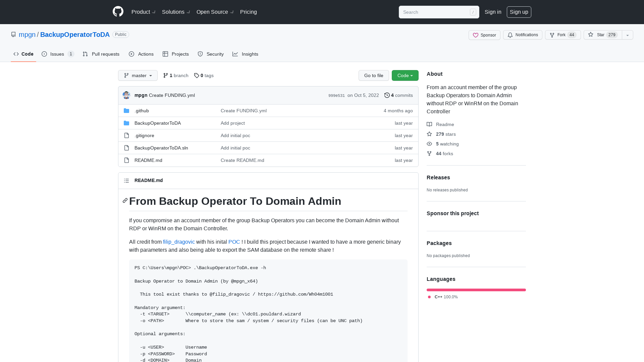644x362 pixels.
Task: Switch to the Actions tab
Action: [141, 54]
